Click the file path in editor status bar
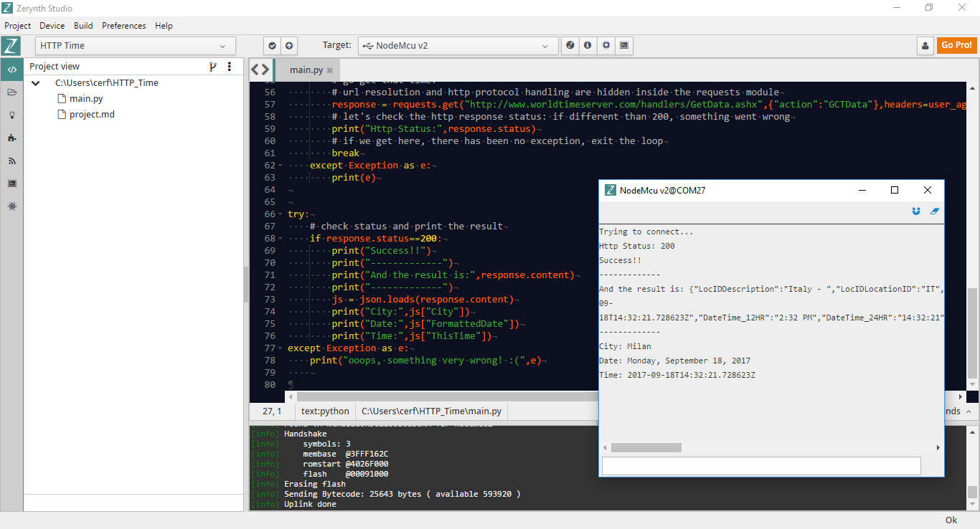This screenshot has height=529, width=980. (431, 411)
